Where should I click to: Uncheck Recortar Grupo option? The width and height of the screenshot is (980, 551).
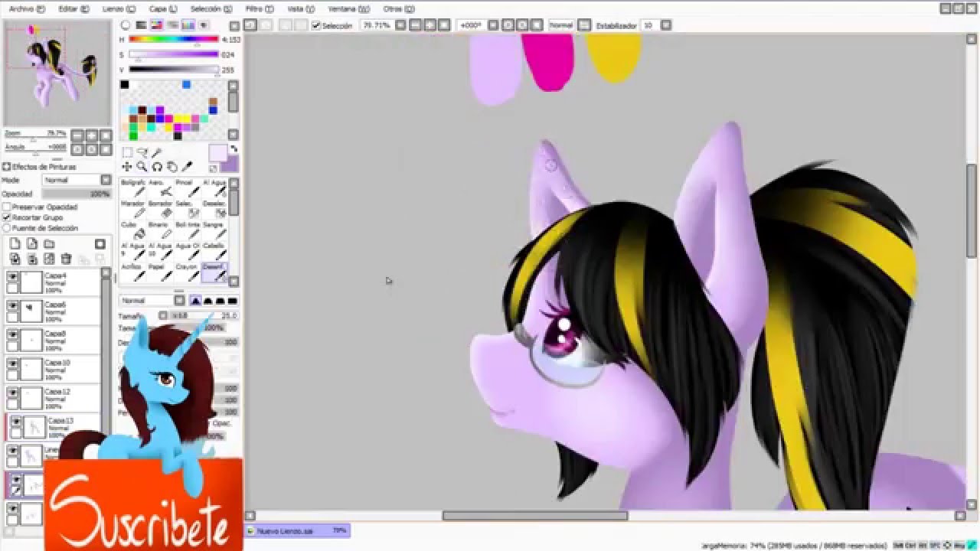(7, 217)
